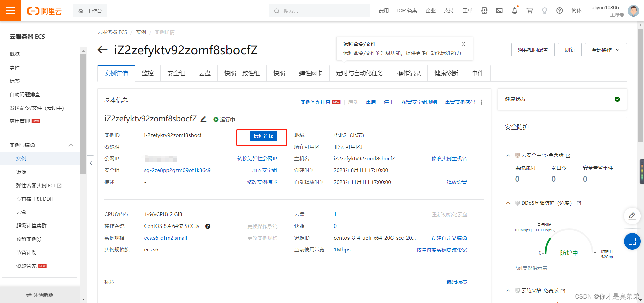This screenshot has width=644, height=303.
Task: Click 配置安全组规则 link
Action: click(419, 102)
